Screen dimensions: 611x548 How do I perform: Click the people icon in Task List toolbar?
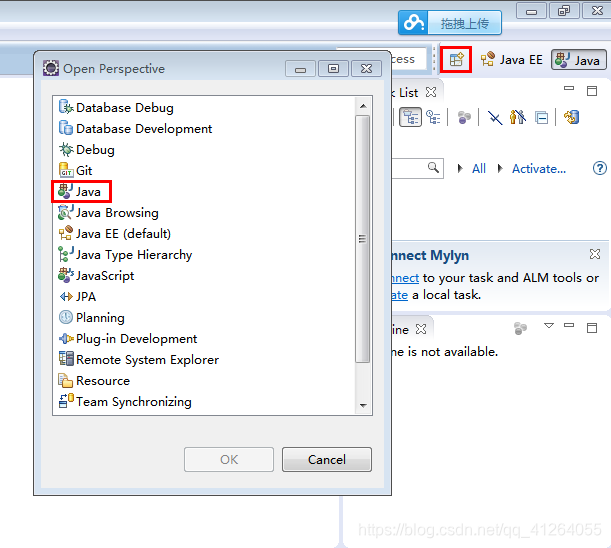point(518,117)
